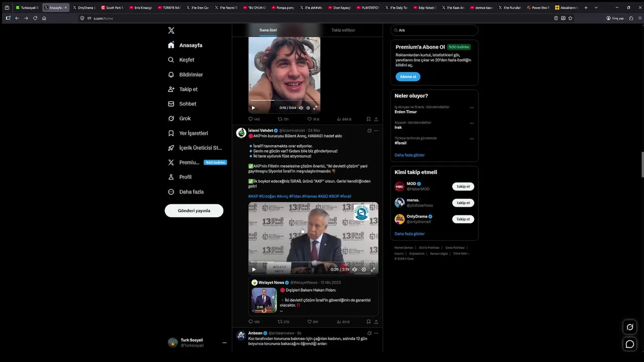Reply to post with 186 comments

(254, 322)
